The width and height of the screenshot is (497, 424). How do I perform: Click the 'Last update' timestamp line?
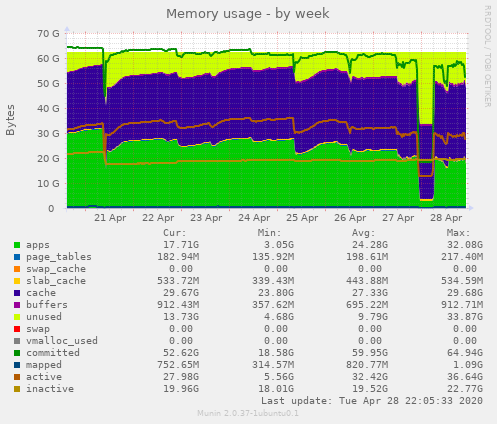tap(372, 401)
